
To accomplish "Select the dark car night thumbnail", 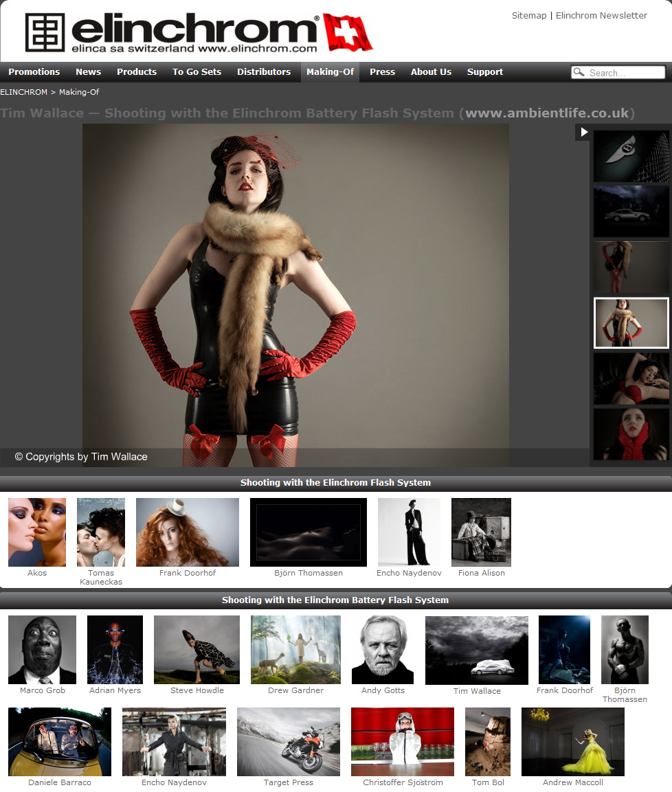I will [x=631, y=212].
